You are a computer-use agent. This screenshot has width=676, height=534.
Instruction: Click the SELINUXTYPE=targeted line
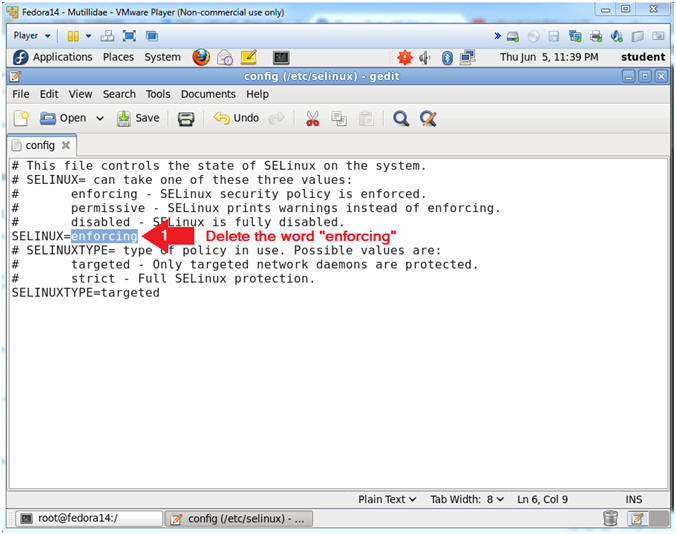click(85, 293)
